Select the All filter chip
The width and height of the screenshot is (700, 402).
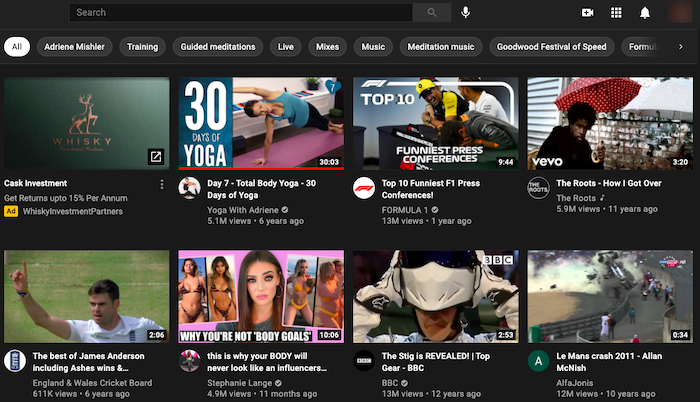[17, 46]
